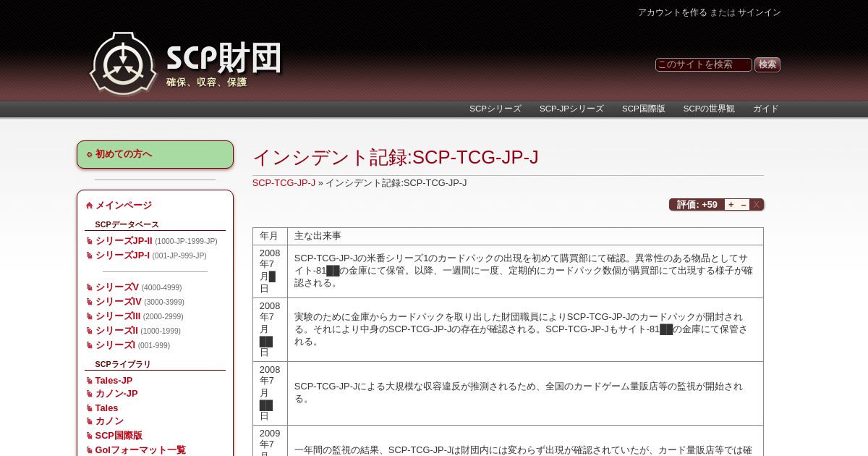Go to メインページ in sidebar
This screenshot has height=456, width=868.
click(124, 206)
